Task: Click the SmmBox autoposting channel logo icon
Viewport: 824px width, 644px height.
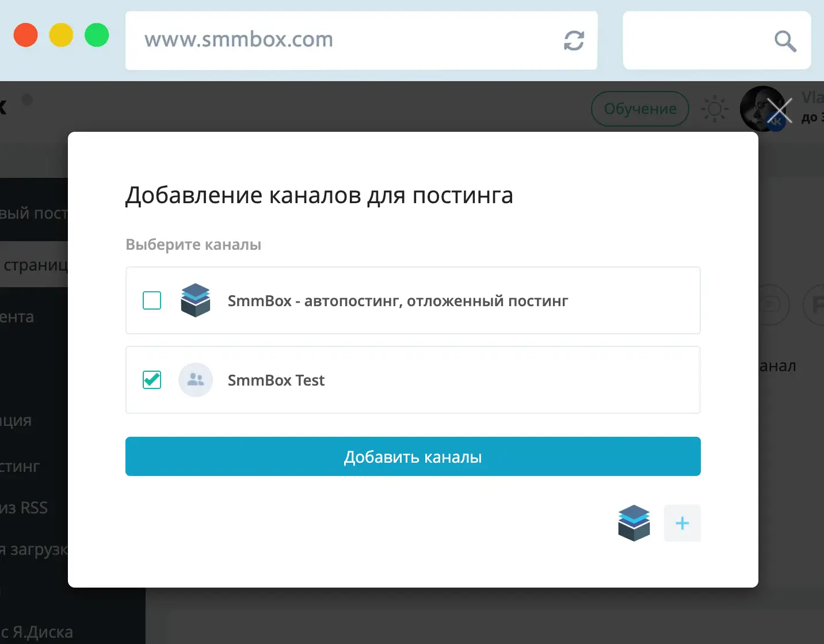Action: tap(195, 300)
